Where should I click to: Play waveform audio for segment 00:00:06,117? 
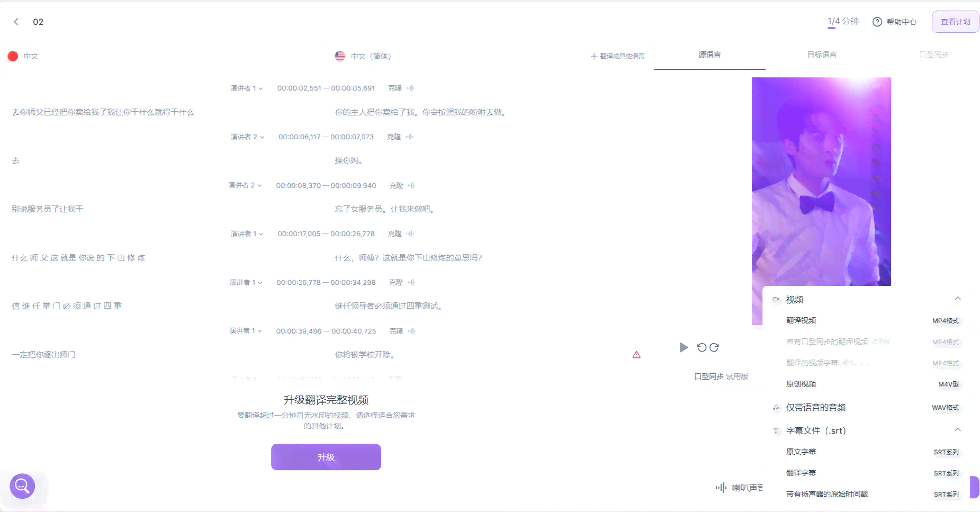click(409, 137)
